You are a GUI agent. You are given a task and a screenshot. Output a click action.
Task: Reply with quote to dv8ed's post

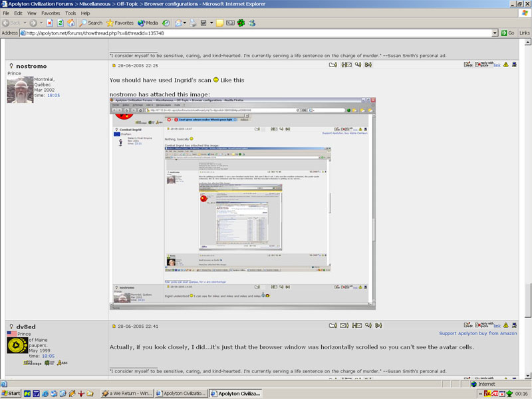483,325
